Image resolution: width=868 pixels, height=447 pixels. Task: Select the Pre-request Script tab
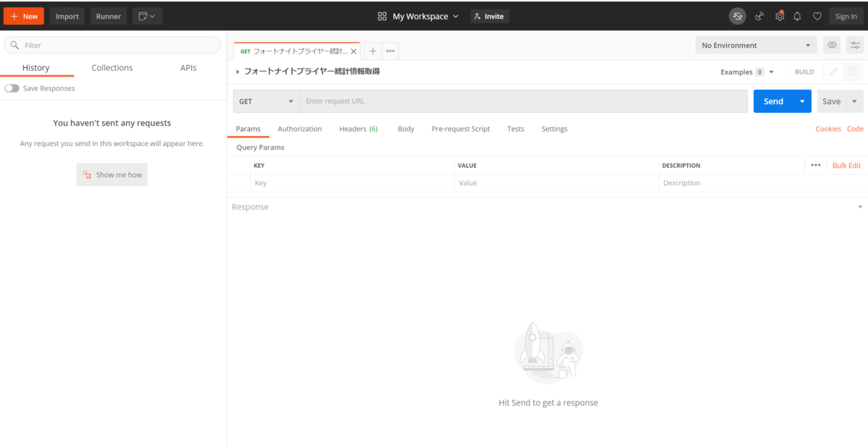[461, 129]
